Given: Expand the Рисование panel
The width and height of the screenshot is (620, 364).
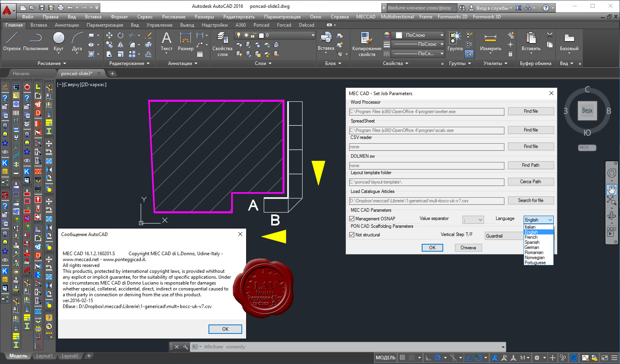Looking at the screenshot, I should tap(52, 63).
